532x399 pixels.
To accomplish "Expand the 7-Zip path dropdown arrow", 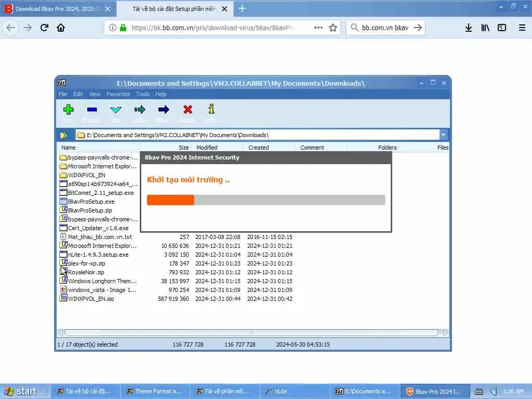I will pos(443,135).
